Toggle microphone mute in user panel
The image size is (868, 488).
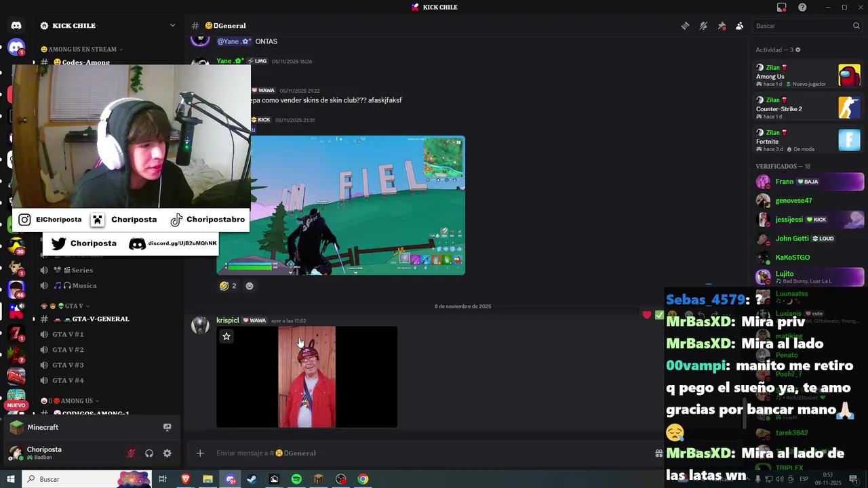[x=131, y=453]
